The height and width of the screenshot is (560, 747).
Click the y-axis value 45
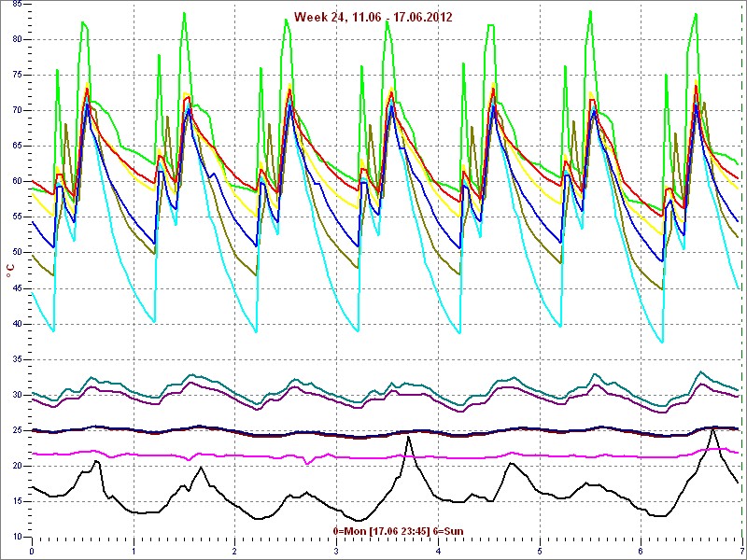point(16,288)
